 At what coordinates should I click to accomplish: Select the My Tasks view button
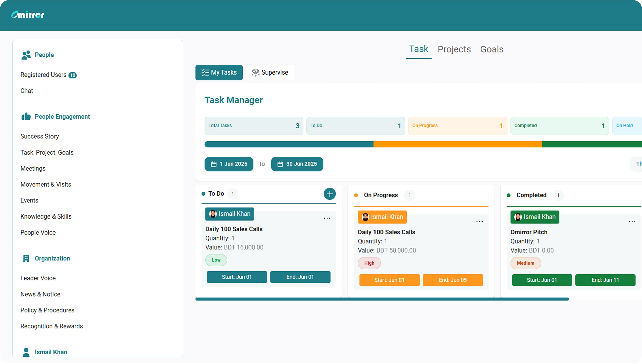(x=219, y=72)
